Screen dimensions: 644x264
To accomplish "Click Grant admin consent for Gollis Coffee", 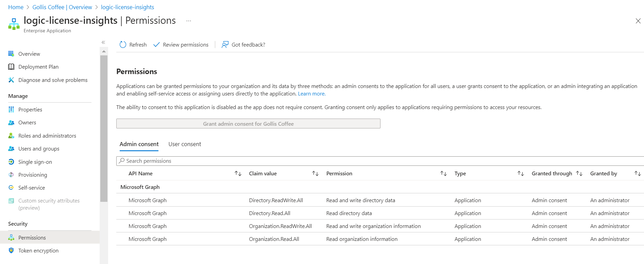I will coord(248,124).
